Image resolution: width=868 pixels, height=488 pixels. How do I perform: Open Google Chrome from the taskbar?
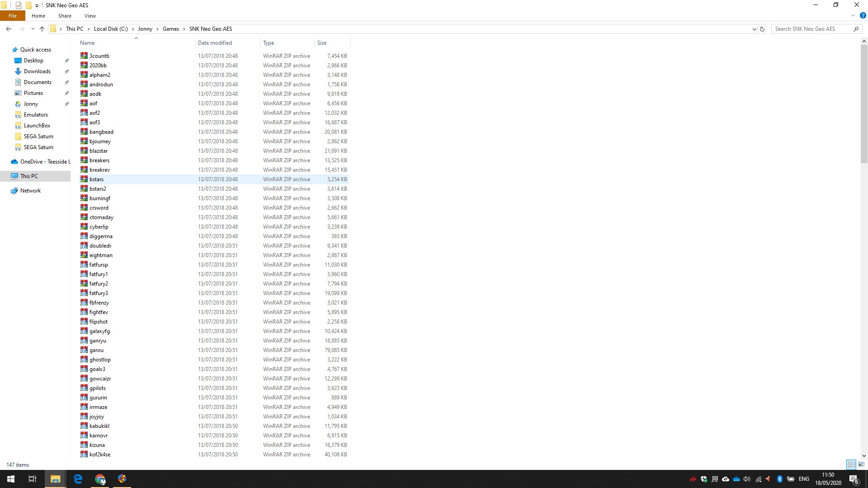click(x=100, y=479)
